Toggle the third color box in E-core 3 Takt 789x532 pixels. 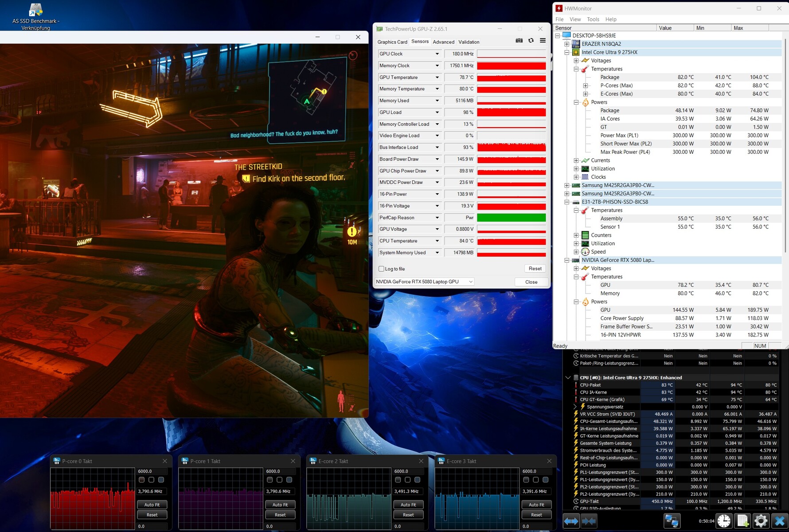[545, 480]
